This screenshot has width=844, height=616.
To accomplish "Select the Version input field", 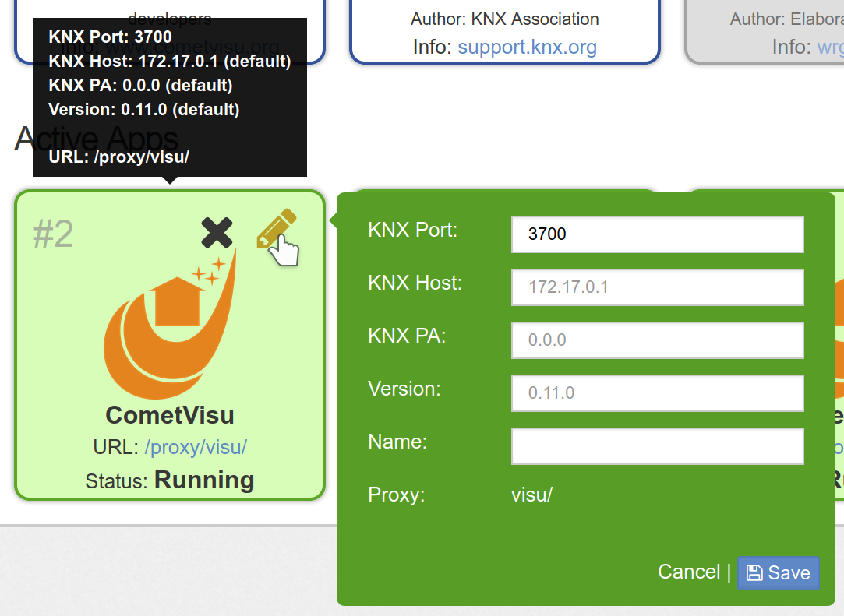I will [x=657, y=392].
